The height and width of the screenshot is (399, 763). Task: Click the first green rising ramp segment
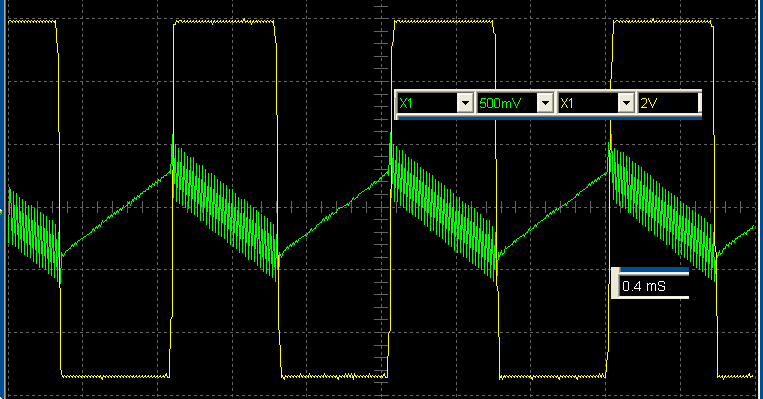117,211
